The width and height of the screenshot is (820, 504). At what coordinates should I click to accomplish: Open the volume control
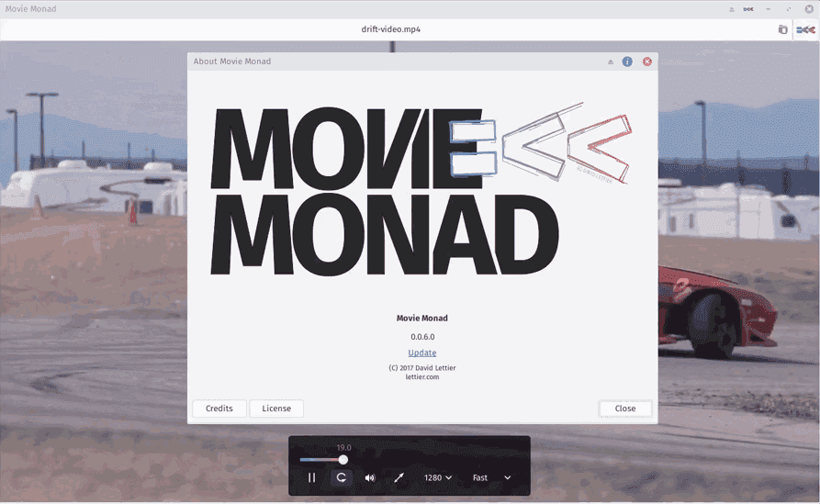370,477
